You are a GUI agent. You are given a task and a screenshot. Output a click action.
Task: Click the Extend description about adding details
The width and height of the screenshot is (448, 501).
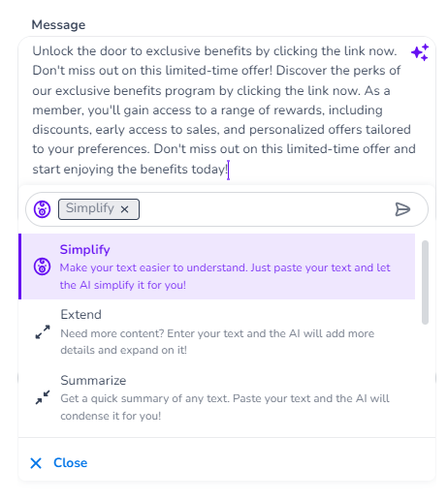pos(217,341)
